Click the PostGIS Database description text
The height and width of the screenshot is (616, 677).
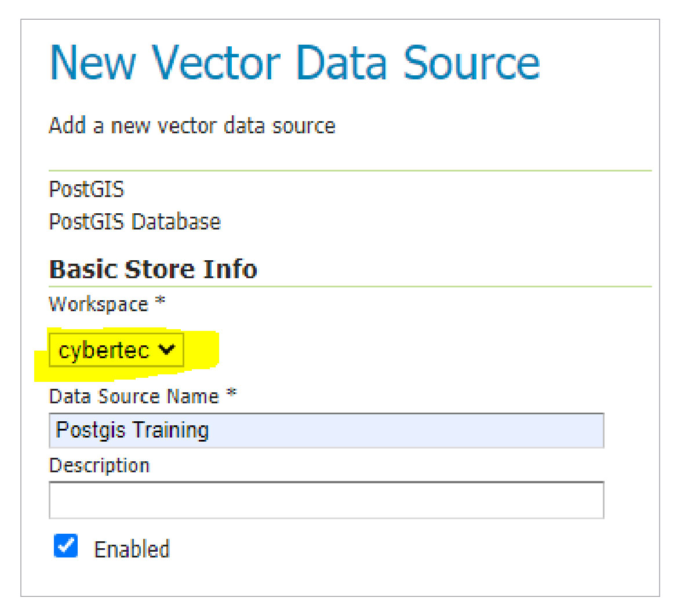pos(134,222)
